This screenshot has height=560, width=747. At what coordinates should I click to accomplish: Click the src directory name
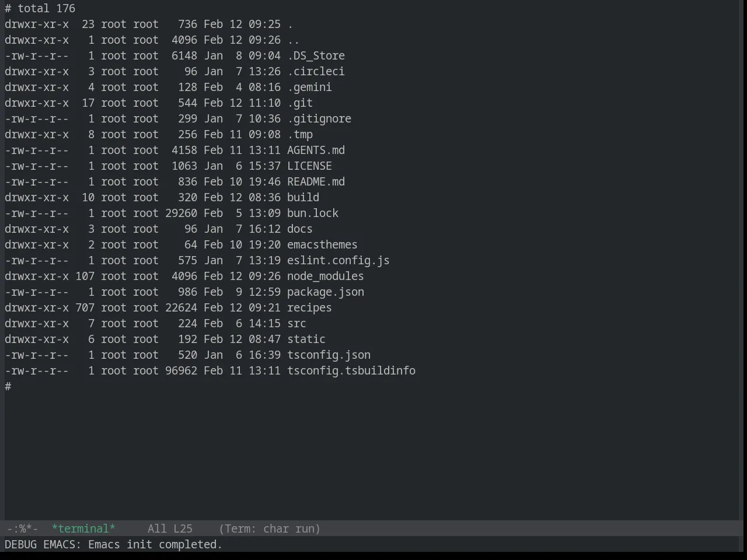point(296,323)
